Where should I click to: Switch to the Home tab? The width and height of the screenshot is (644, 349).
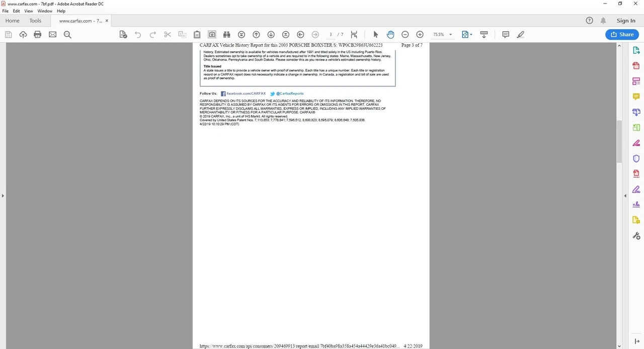12,21
